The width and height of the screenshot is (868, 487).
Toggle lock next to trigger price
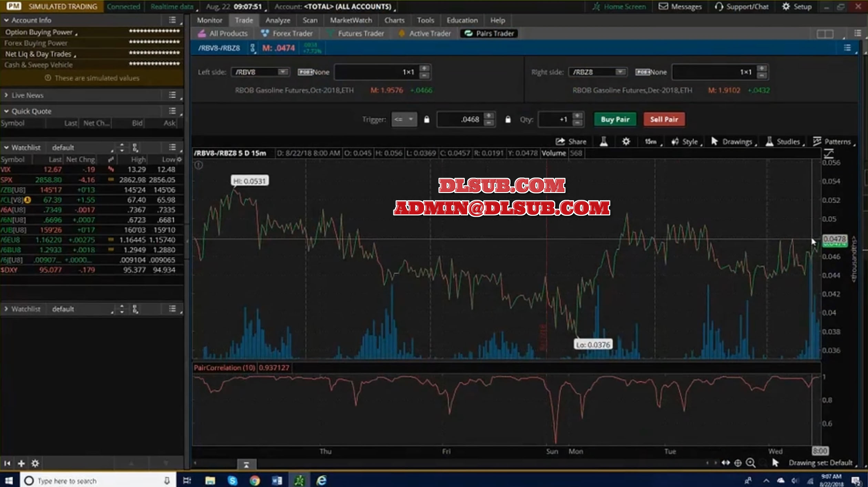point(508,120)
